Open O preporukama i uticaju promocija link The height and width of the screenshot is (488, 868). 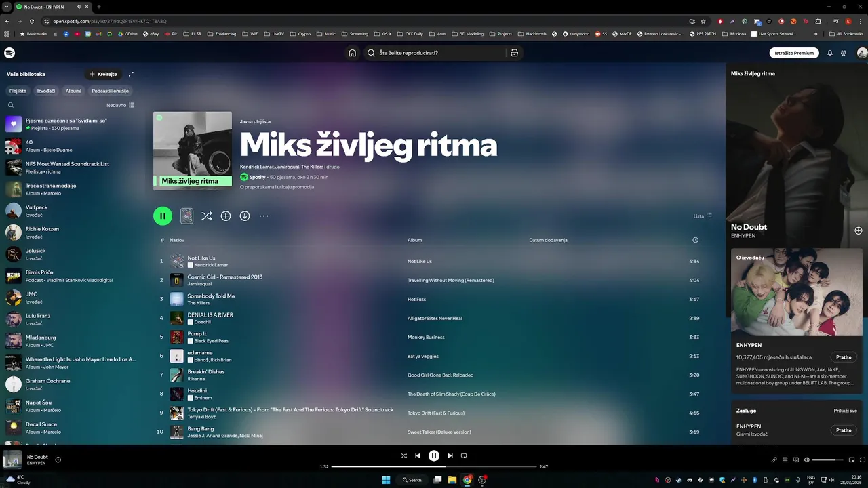click(x=277, y=187)
